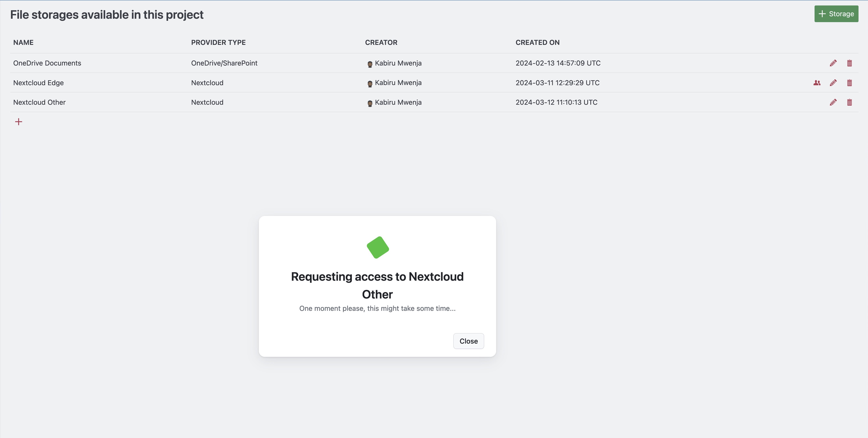
Task: Click the NAME column header
Action: [x=23, y=43]
